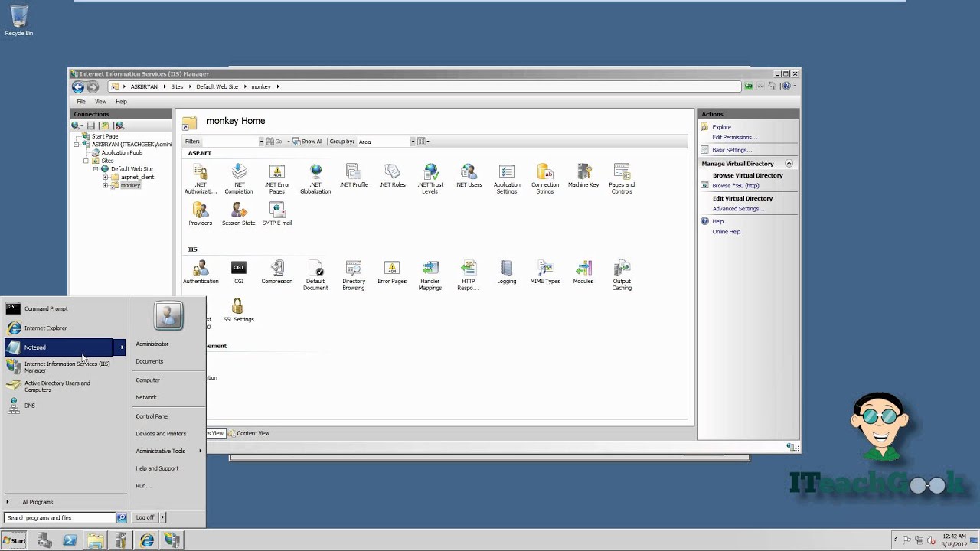Open the .NET Compilation feature

coord(239,178)
